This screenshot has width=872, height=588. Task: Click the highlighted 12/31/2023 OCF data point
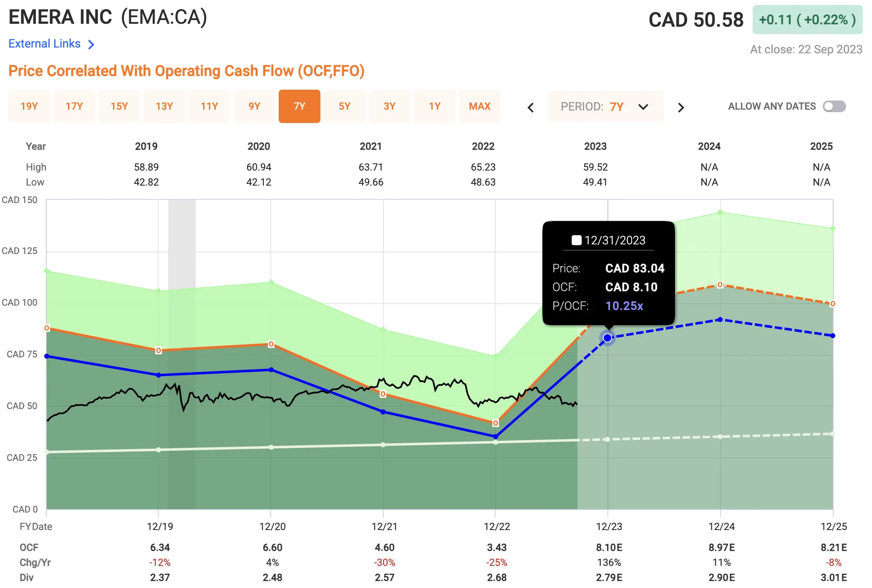[608, 338]
